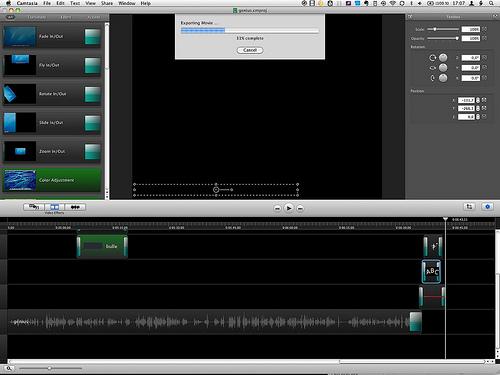Cancel the movie export
Image resolution: width=500 pixels, height=375 pixels.
click(250, 50)
